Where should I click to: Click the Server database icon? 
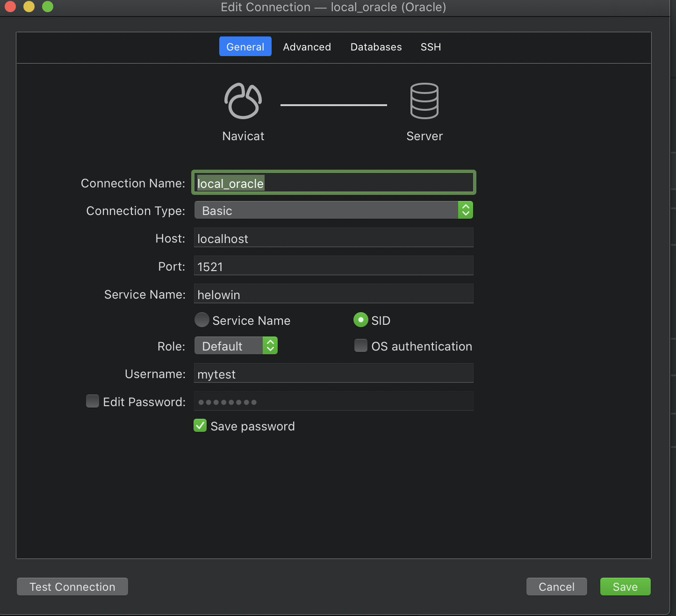[x=424, y=100]
